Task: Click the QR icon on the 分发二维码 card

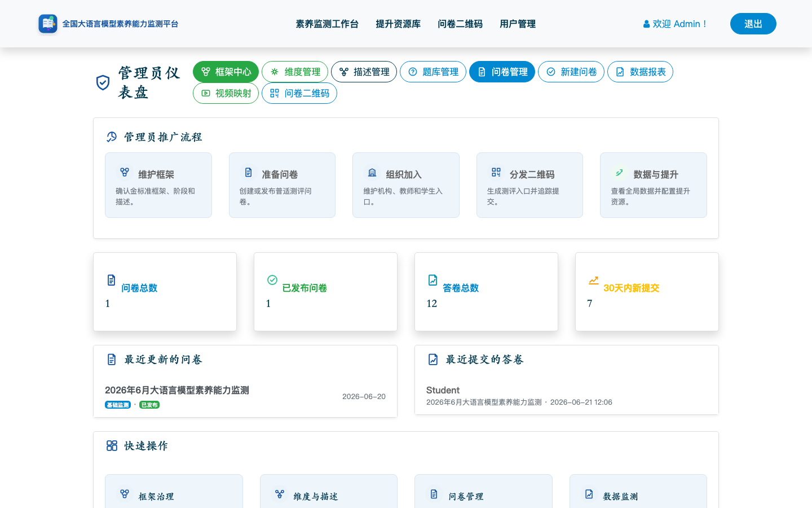Action: 496,172
